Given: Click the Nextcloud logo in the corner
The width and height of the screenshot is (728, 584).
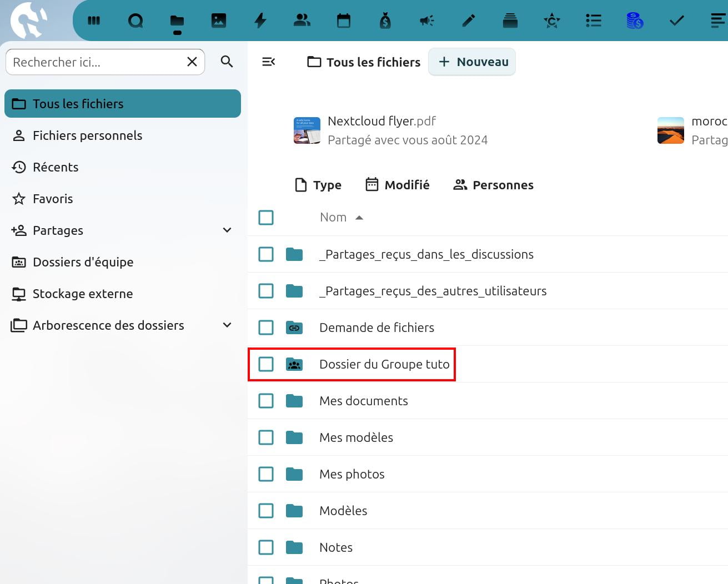Looking at the screenshot, I should click(29, 21).
